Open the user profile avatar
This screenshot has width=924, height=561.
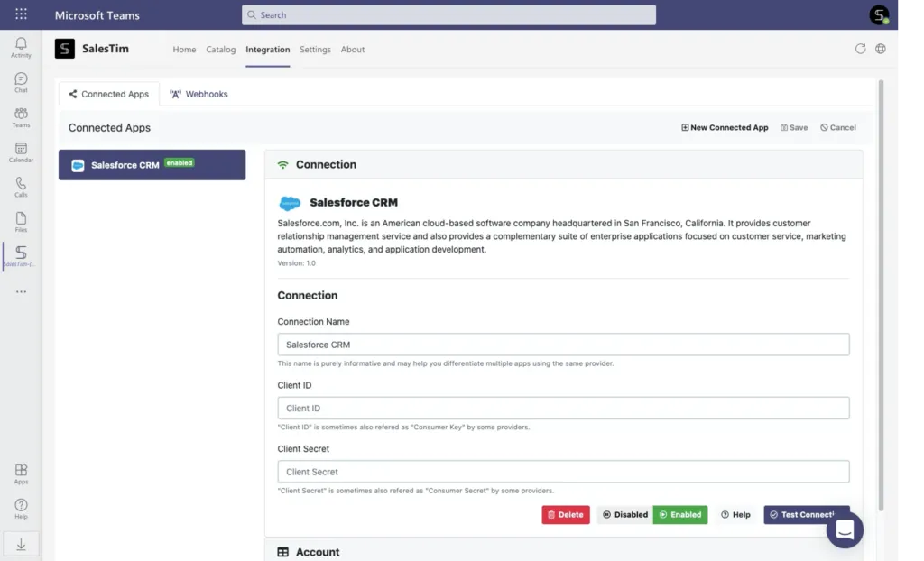click(x=879, y=14)
